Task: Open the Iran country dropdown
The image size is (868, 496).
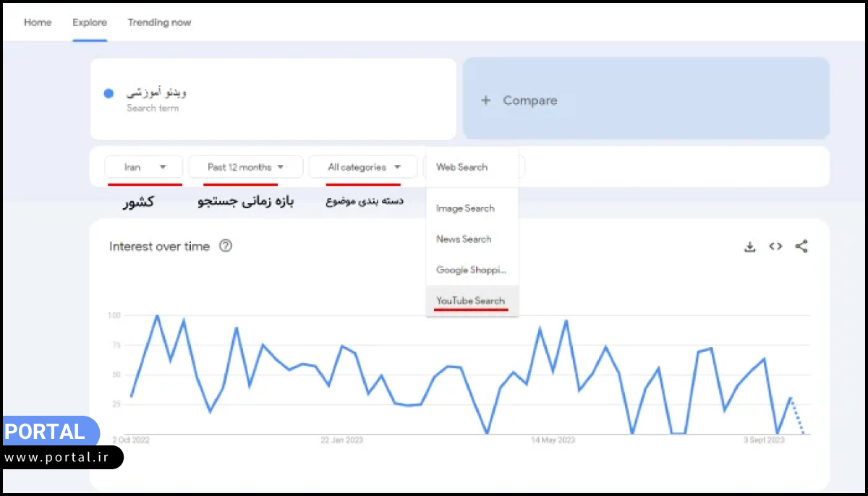Action: point(145,167)
